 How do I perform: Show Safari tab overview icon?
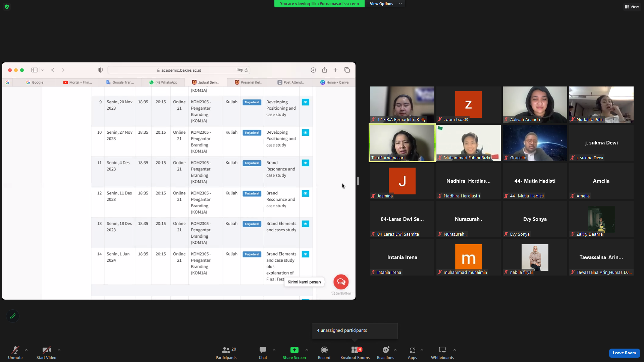[347, 70]
